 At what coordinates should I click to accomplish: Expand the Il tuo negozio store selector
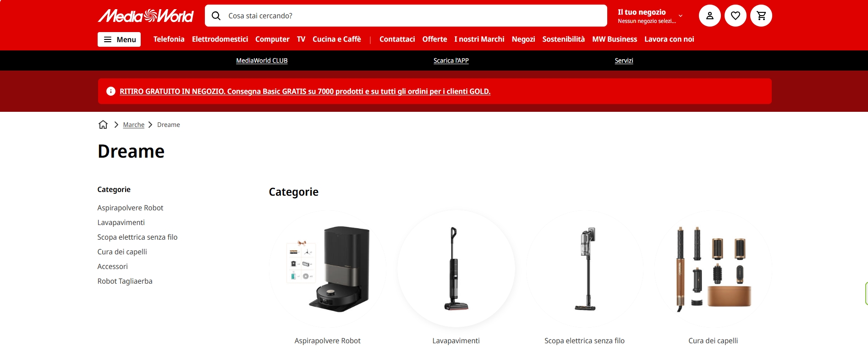(x=650, y=16)
